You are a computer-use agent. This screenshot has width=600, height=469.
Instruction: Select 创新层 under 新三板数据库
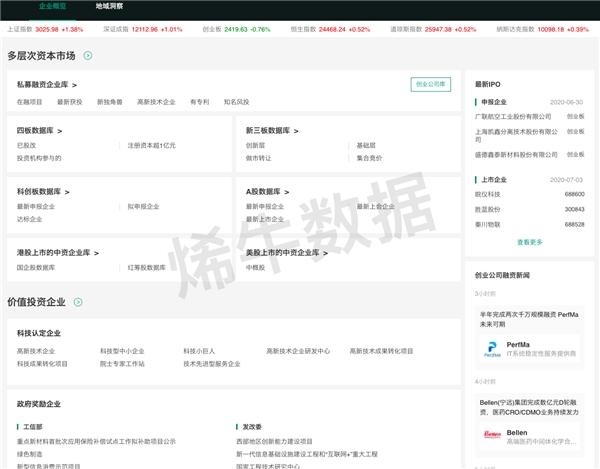pyautogui.click(x=255, y=145)
